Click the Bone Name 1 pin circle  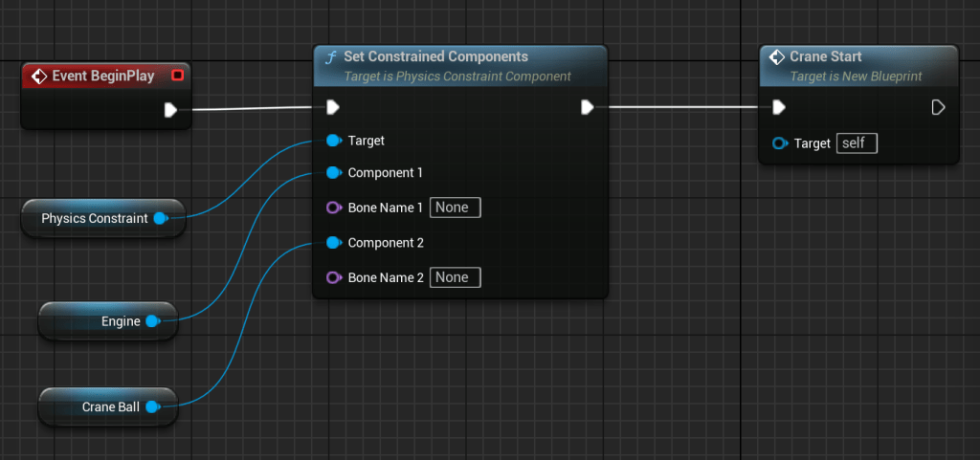point(333,208)
